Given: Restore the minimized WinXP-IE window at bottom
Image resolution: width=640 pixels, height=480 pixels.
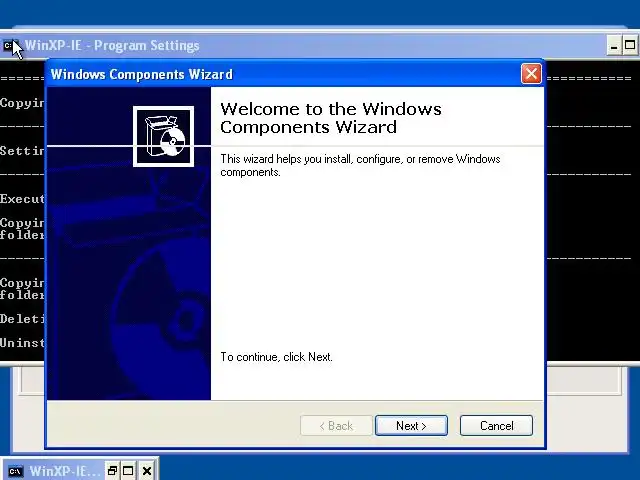Looking at the screenshot, I should pos(112,471).
